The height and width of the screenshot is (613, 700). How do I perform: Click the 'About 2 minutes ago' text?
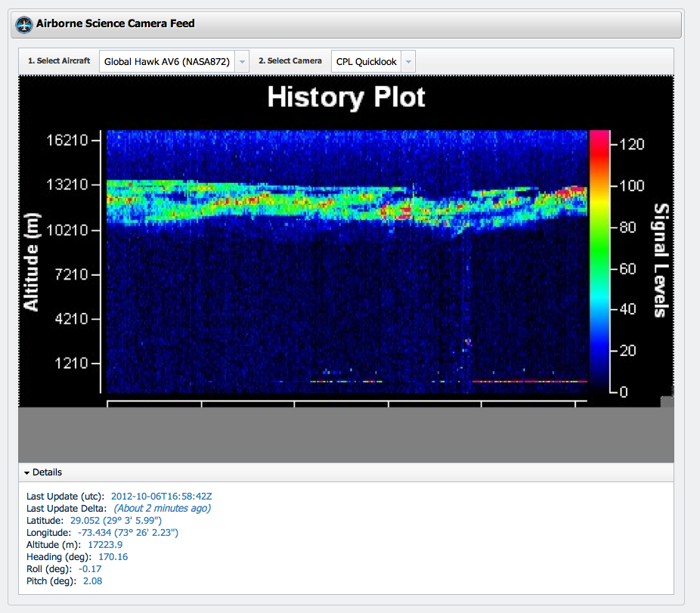pyautogui.click(x=163, y=508)
